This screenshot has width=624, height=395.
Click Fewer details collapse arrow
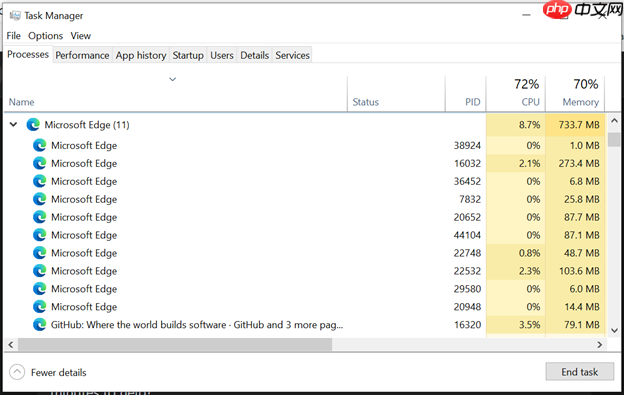click(17, 372)
